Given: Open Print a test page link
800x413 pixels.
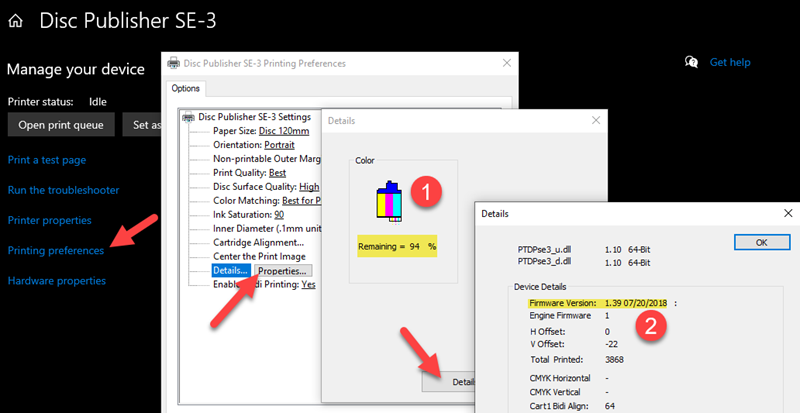Looking at the screenshot, I should pos(47,160).
